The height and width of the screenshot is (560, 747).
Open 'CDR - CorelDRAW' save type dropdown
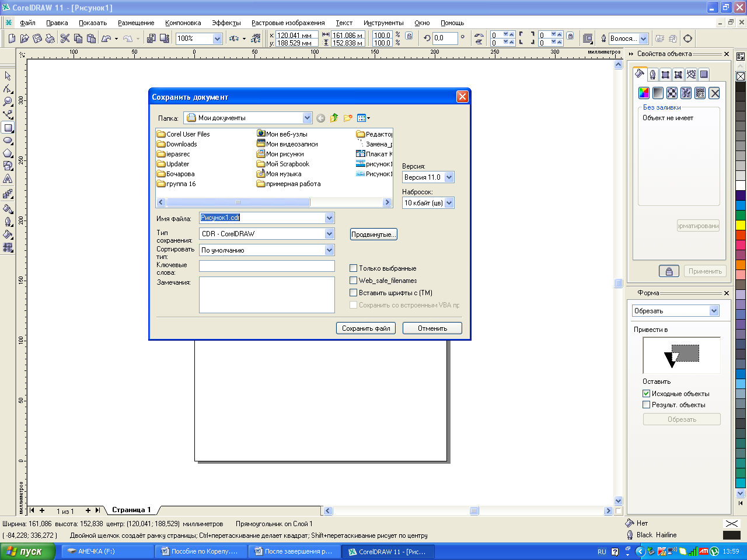click(x=330, y=233)
